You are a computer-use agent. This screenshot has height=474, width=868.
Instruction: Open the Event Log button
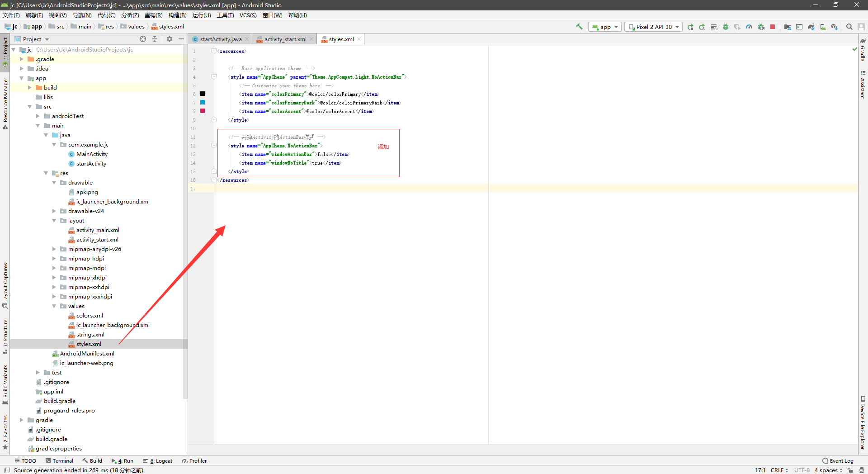pyautogui.click(x=838, y=461)
